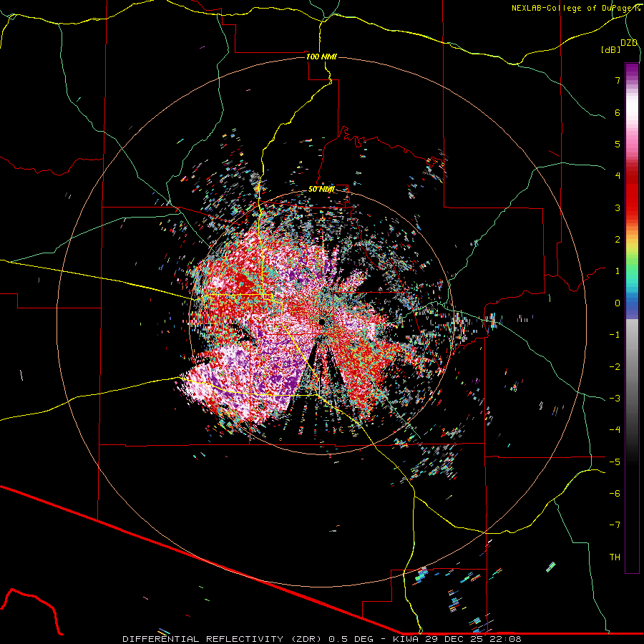
Task: Click the "0.5 DEG" elevation in the caption
Action: (x=351, y=639)
